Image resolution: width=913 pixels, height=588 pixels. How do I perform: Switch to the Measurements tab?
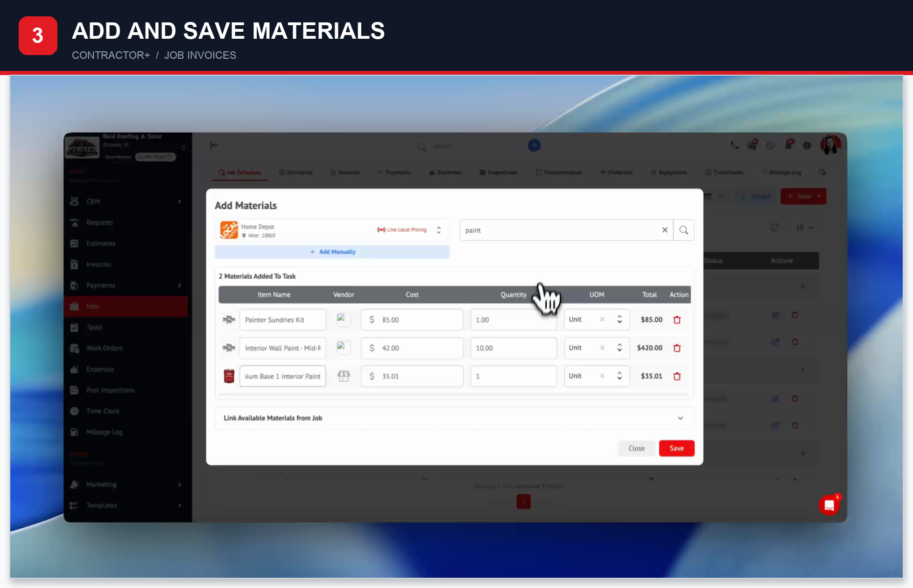(559, 173)
